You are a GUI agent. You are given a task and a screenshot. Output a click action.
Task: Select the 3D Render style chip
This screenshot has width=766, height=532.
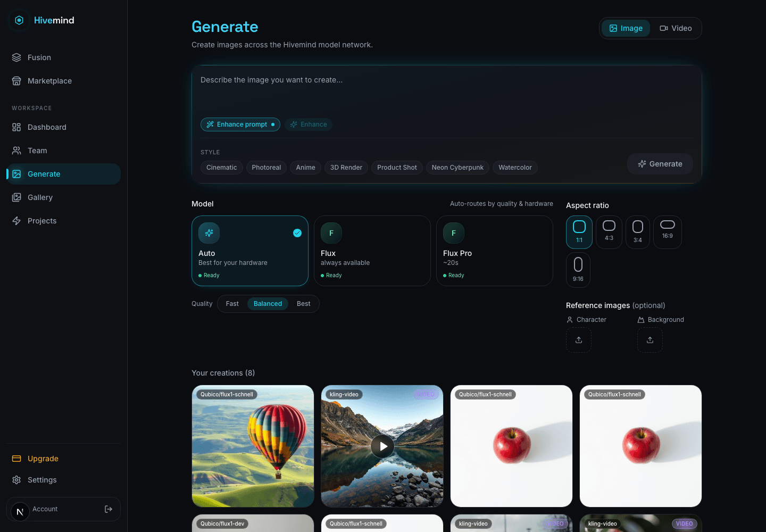(346, 168)
